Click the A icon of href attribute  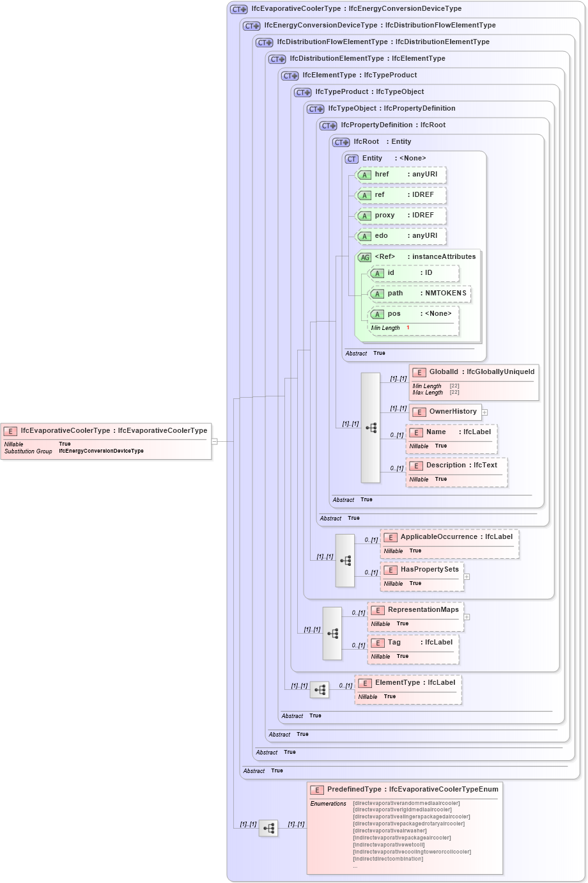tap(364, 175)
